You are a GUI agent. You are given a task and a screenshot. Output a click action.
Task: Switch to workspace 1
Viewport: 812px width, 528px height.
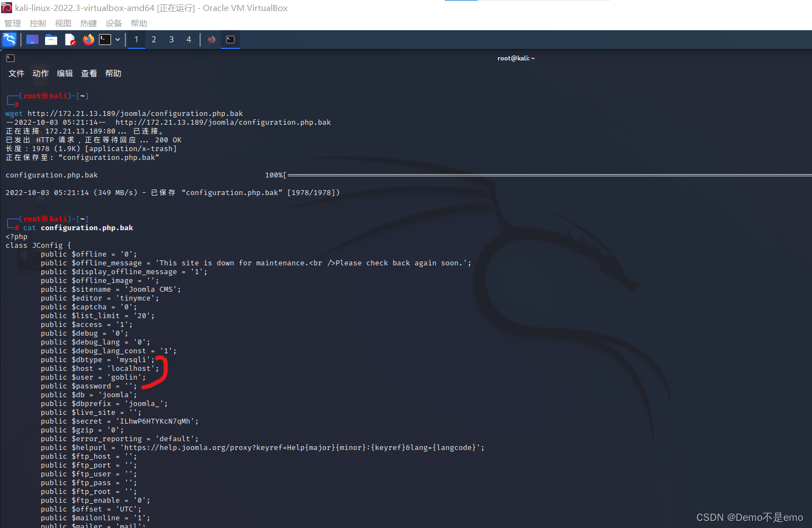coord(136,40)
